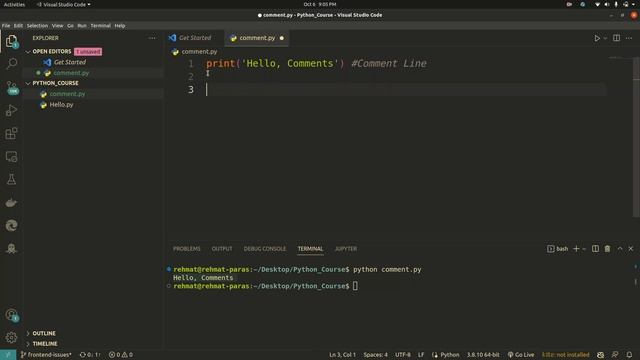640x360 pixels.
Task: Click the 3.8.10 64-bit interpreter selector
Action: coord(483,355)
